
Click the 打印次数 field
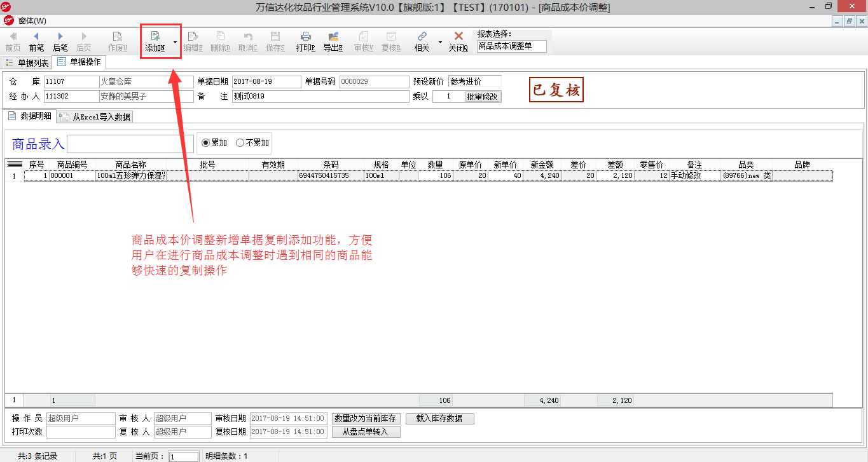coord(81,432)
